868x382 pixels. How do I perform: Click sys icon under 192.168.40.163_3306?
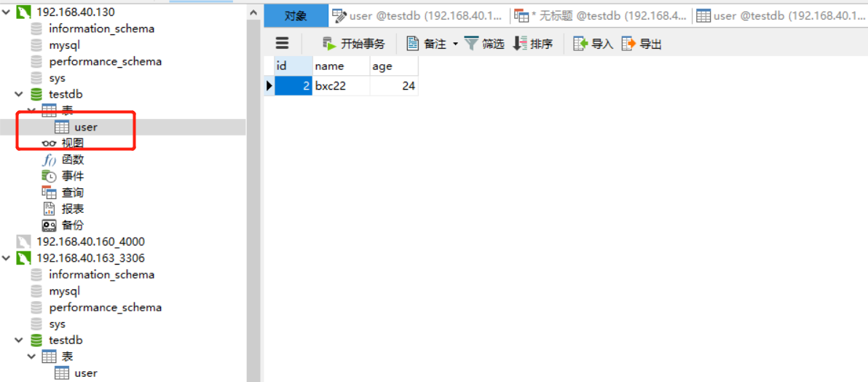36,324
